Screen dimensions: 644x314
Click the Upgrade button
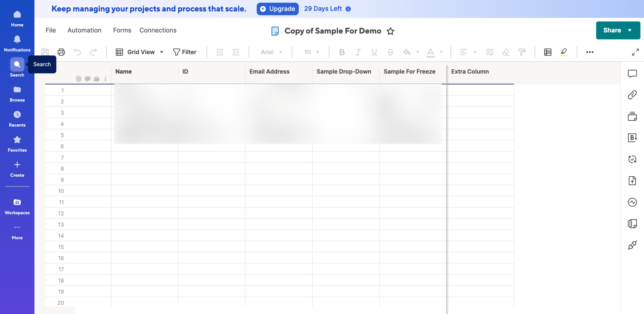(x=277, y=9)
